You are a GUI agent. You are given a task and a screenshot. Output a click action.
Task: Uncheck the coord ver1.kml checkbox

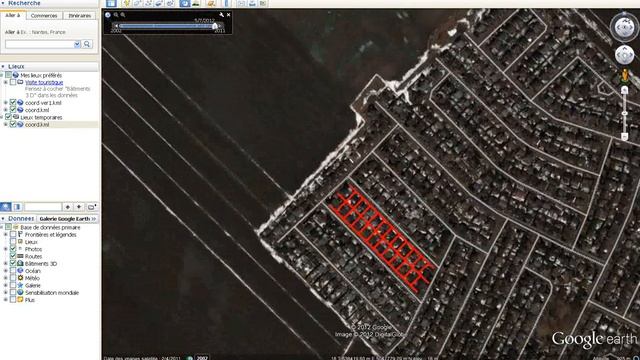click(13, 102)
